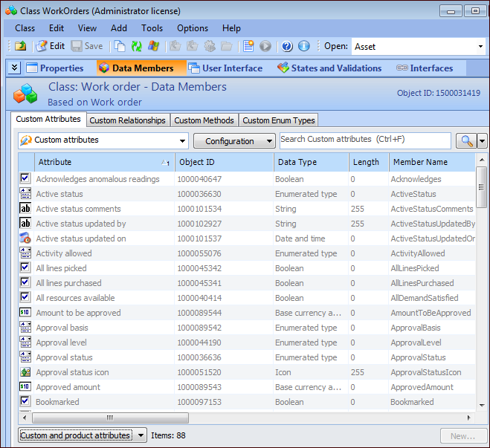Click the blue information icon
The height and width of the screenshot is (448, 490).
[303, 46]
